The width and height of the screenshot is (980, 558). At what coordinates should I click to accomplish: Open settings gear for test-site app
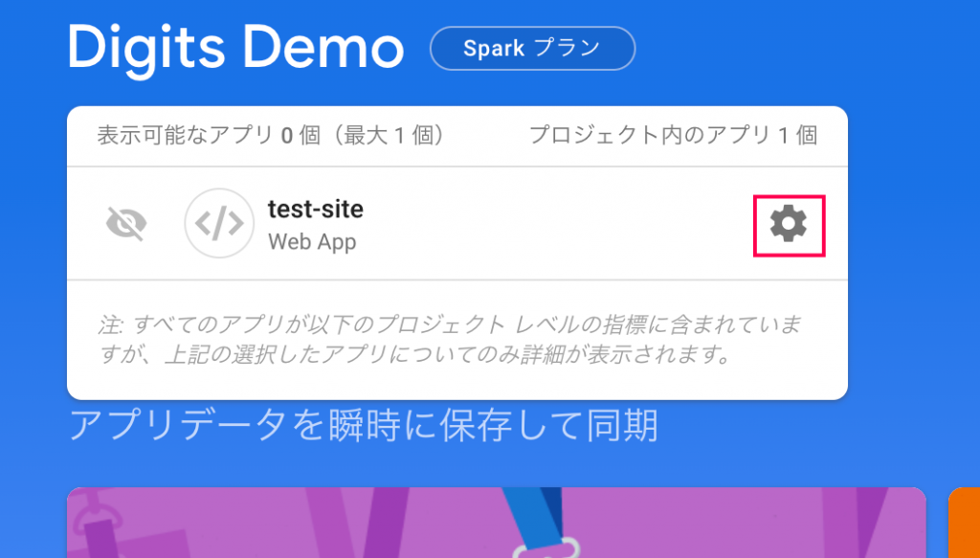789,224
